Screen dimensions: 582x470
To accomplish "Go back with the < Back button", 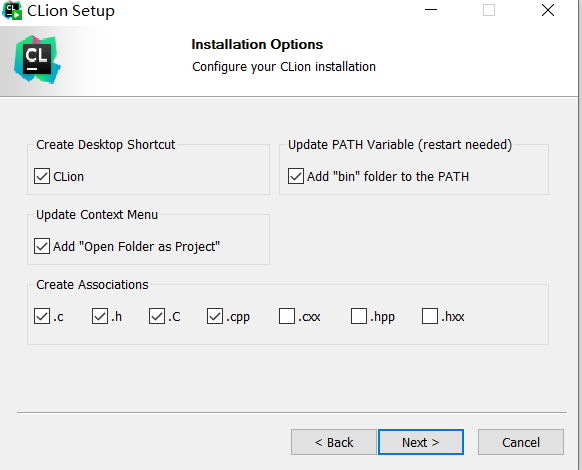I will coord(334,442).
